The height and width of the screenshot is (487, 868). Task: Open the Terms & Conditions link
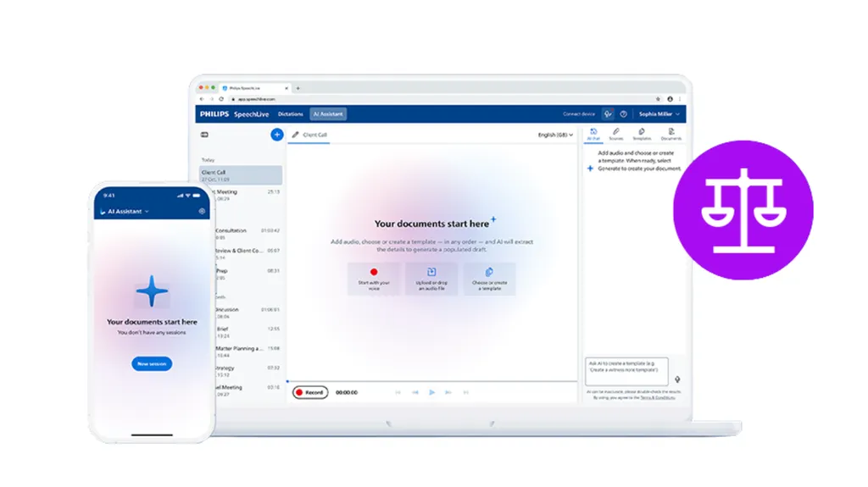[x=658, y=397]
